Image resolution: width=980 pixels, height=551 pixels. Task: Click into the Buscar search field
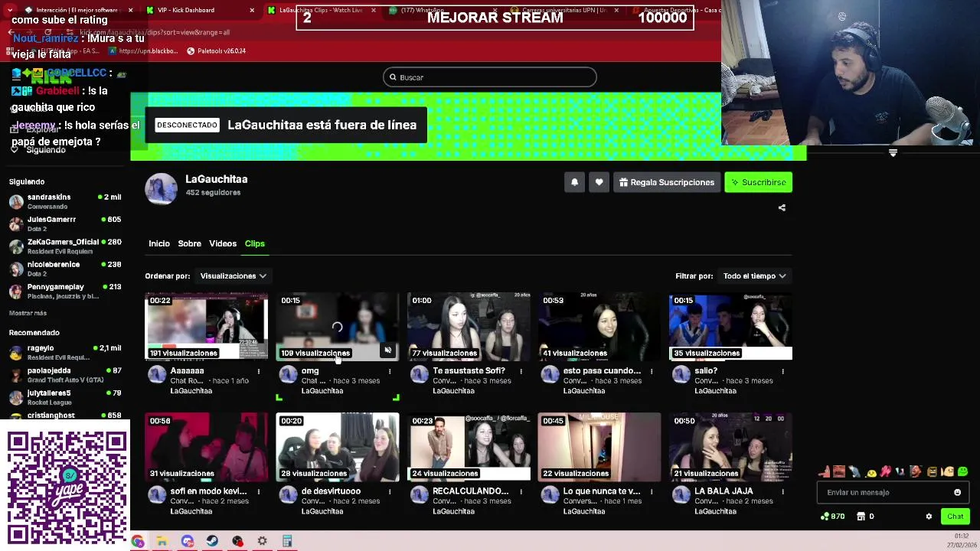[490, 77]
